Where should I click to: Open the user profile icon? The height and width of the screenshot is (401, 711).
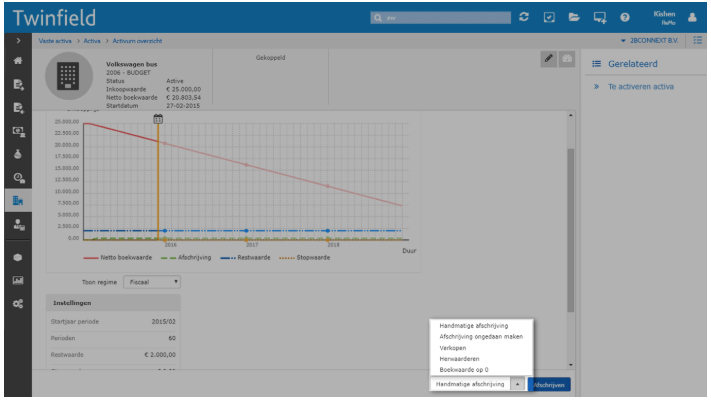pyautogui.click(x=693, y=17)
